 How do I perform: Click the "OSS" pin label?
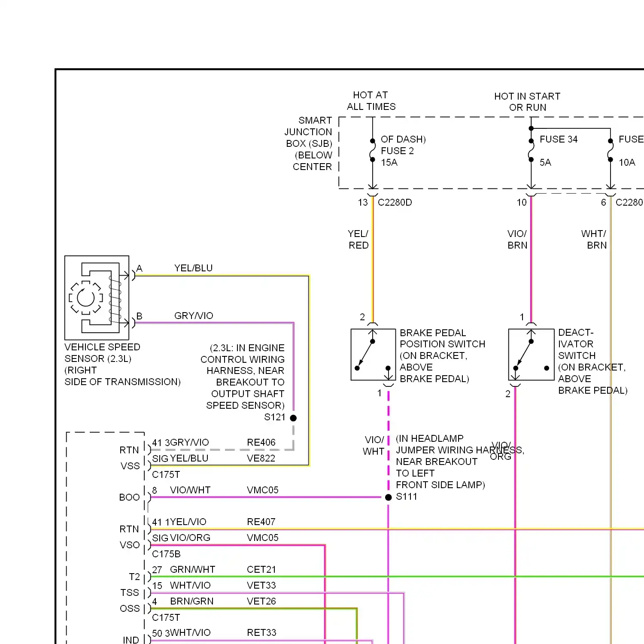(130, 608)
